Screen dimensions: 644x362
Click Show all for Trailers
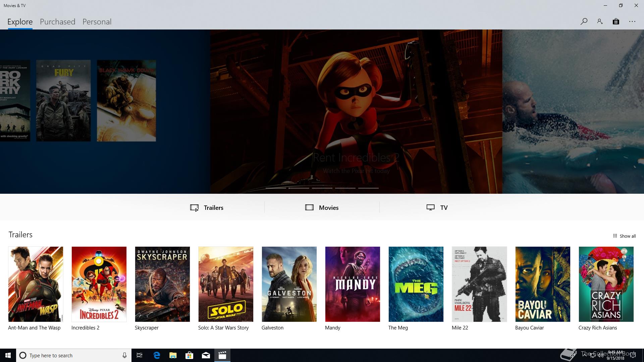(x=624, y=236)
